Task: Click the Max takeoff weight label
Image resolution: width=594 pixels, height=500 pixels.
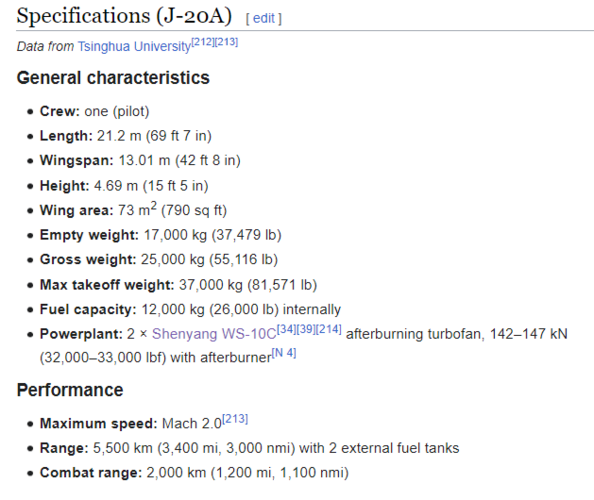Action: [107, 285]
